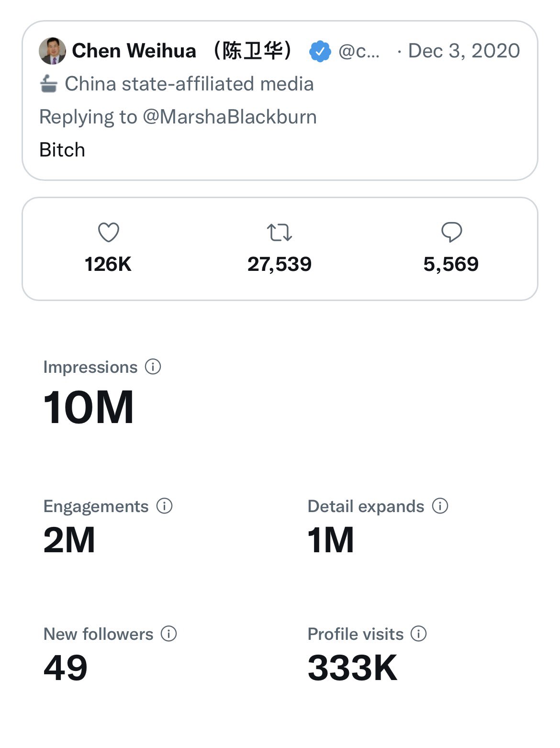
Task: Click the 27,539 retweets count
Action: click(x=279, y=264)
